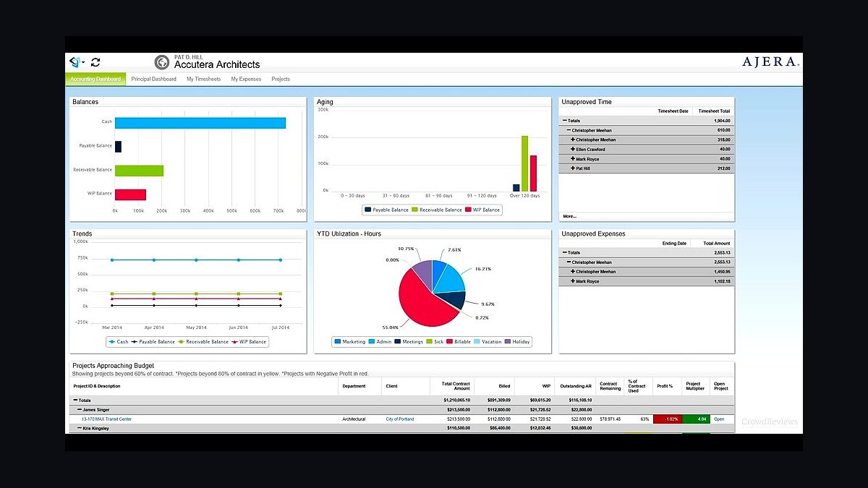The image size is (868, 488).
Task: Expand the Pat Hill timesheet row
Action: pos(573,168)
